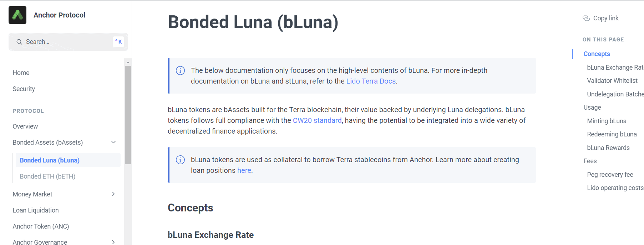644x245 pixels.
Task: Open the Peg recovery fee section
Action: (610, 174)
